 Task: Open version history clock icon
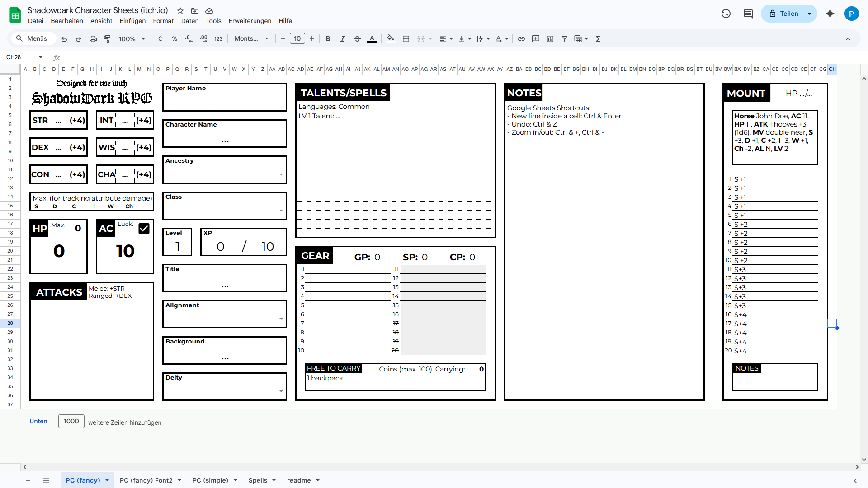click(x=726, y=14)
